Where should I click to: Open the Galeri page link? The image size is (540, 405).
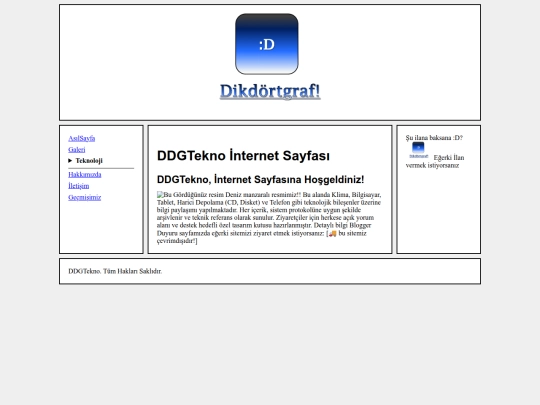click(76, 149)
